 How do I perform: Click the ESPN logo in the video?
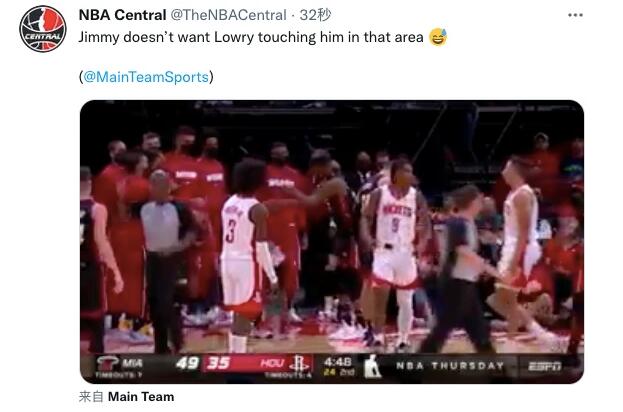click(x=544, y=366)
